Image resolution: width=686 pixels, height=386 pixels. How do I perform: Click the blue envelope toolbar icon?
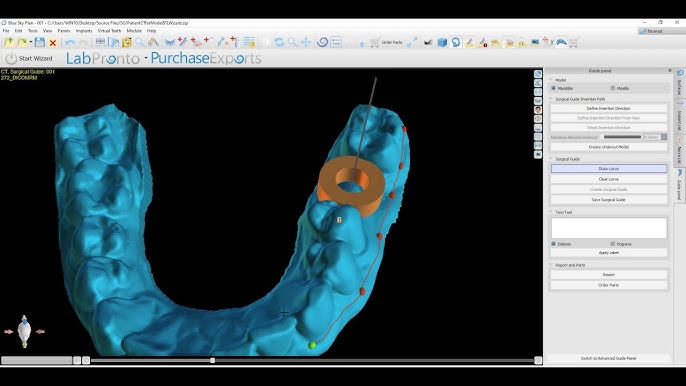pyautogui.click(x=535, y=42)
